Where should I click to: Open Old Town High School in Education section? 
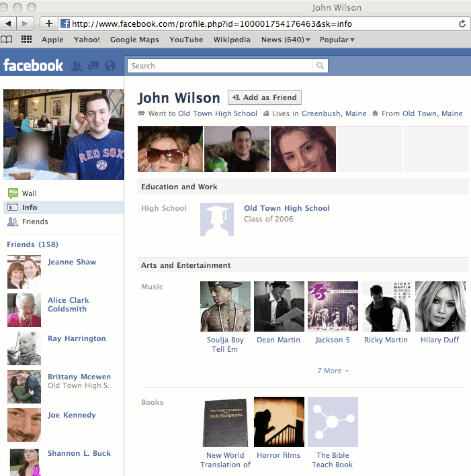click(286, 208)
